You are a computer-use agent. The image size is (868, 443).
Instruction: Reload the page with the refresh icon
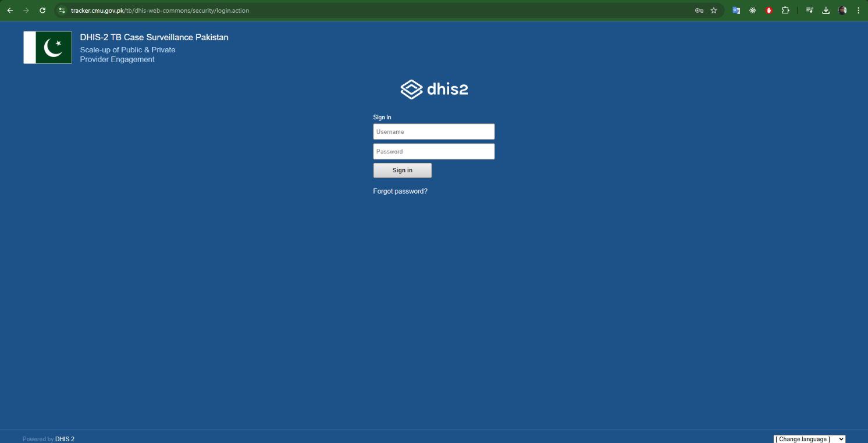click(42, 10)
